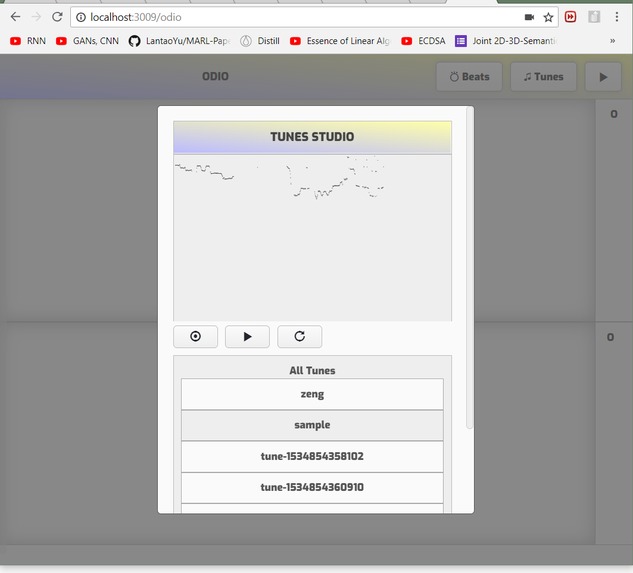Open the ECDSA bookmark
Viewport: 633px width, 573px height.
tap(423, 41)
